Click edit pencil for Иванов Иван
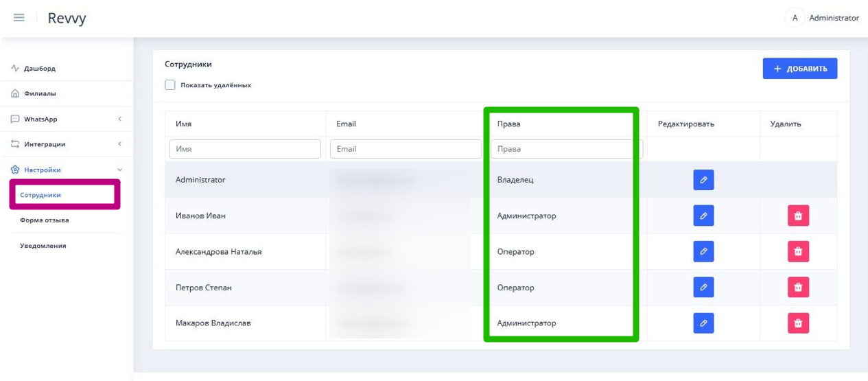Screen dimensions: 868x381 703,216
